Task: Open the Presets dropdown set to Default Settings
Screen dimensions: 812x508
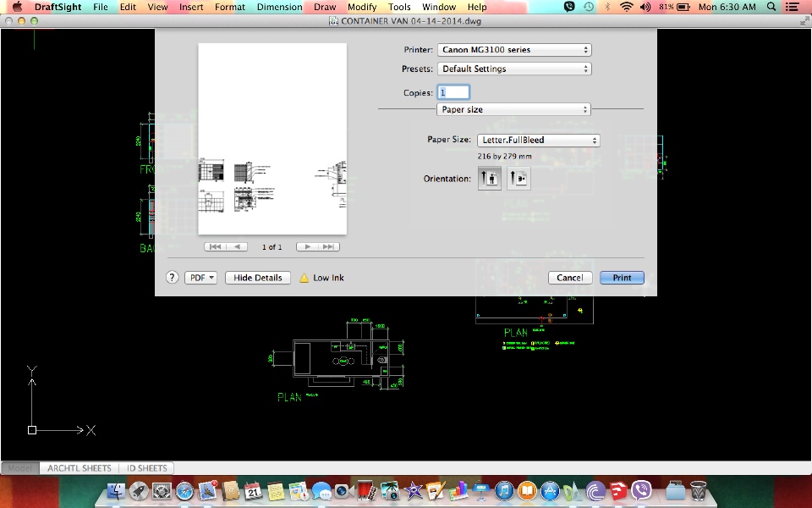Action: point(514,69)
